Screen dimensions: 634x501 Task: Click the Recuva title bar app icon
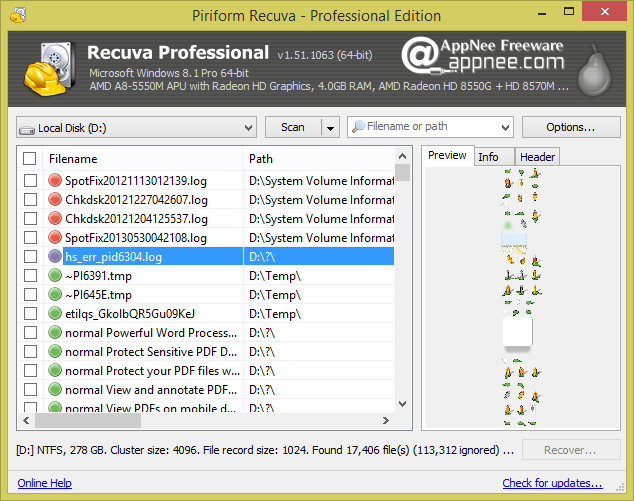click(x=18, y=15)
